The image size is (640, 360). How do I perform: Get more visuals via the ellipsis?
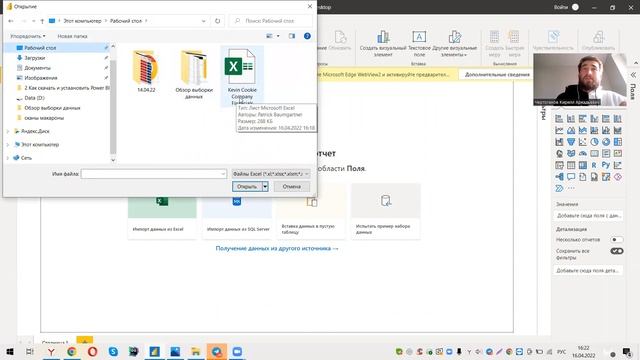pyautogui.click(x=571, y=188)
